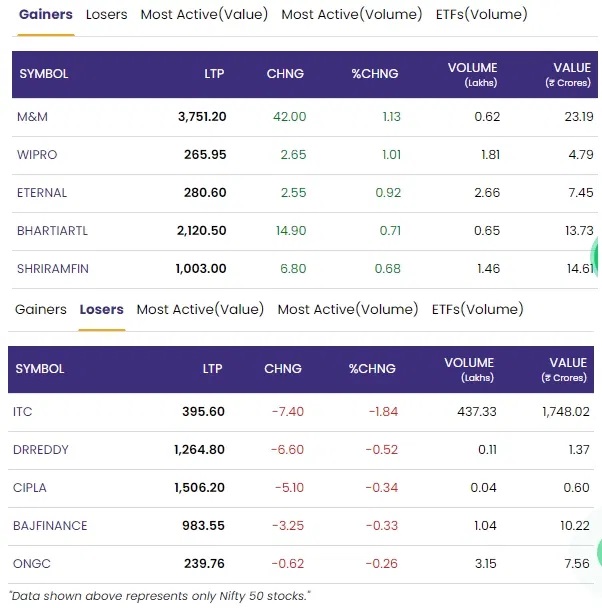Open the DRREDDY stock symbol
The height and width of the screenshot is (608, 602).
(x=41, y=450)
